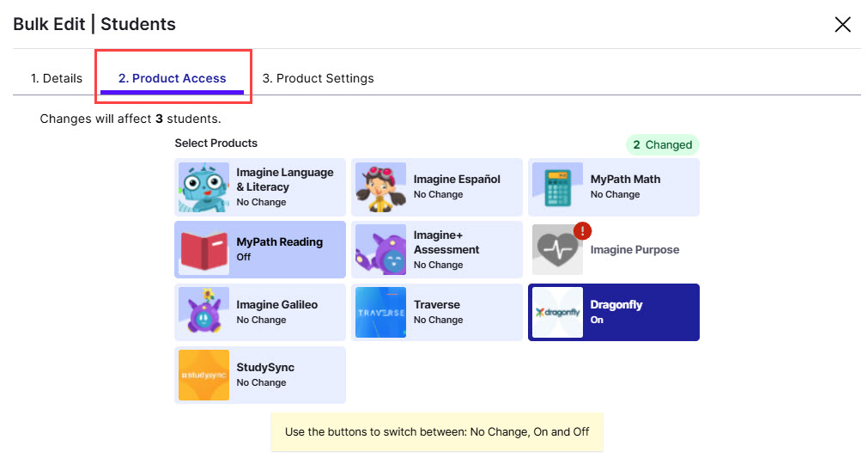Viewport: 868px width, 458px height.
Task: Click the Imagine Español girl character icon
Action: click(x=380, y=187)
